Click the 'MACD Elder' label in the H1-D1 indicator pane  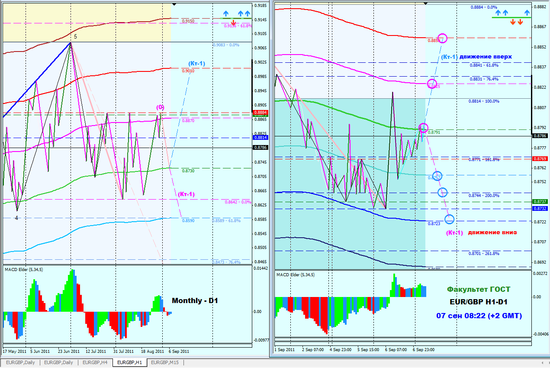pyautogui.click(x=295, y=275)
